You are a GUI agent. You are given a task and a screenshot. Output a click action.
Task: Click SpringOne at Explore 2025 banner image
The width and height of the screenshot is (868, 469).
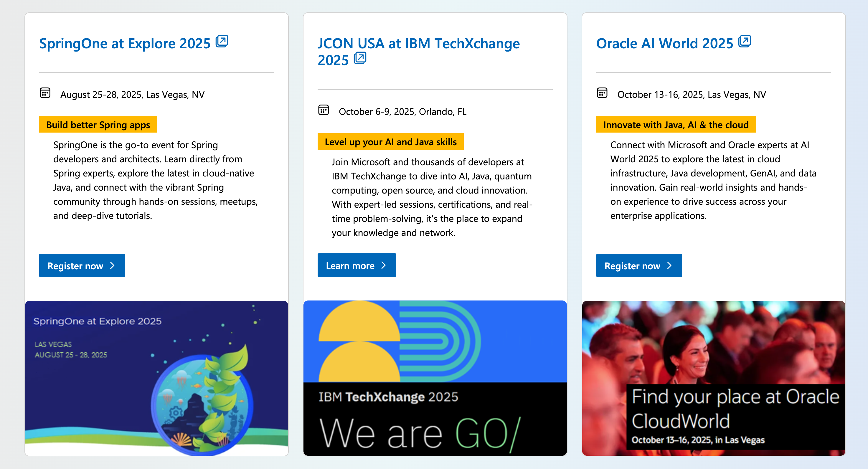coord(156,378)
